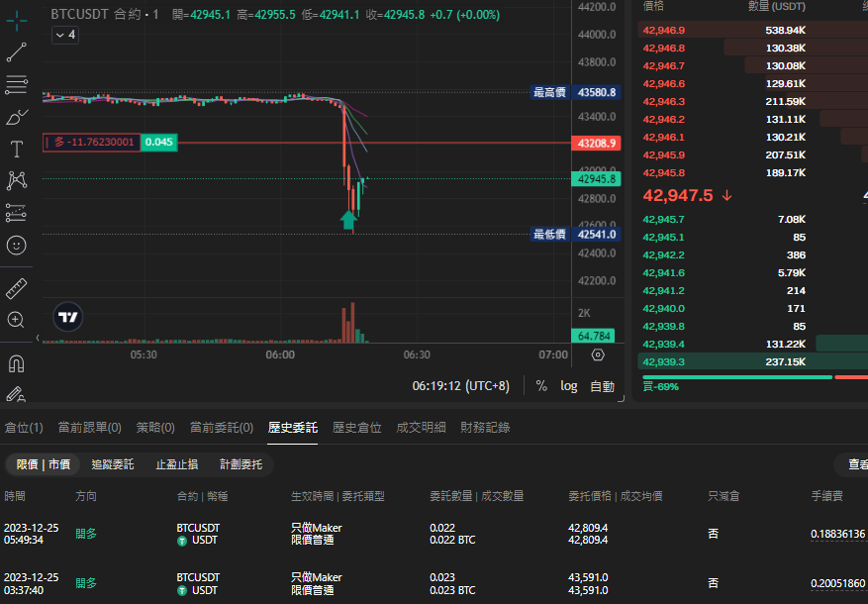Select the 追蹤委託 filter
Screen dimensions: 868x604
(x=113, y=464)
